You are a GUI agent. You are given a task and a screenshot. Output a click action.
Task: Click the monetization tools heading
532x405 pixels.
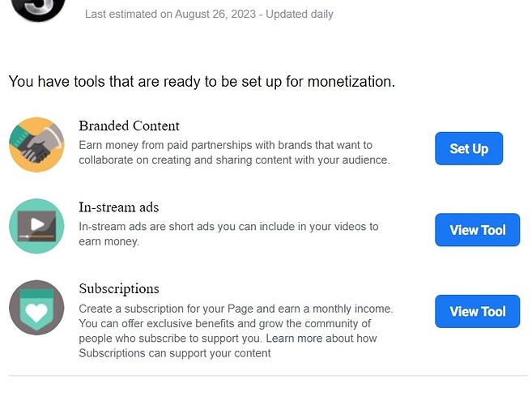coord(202,82)
